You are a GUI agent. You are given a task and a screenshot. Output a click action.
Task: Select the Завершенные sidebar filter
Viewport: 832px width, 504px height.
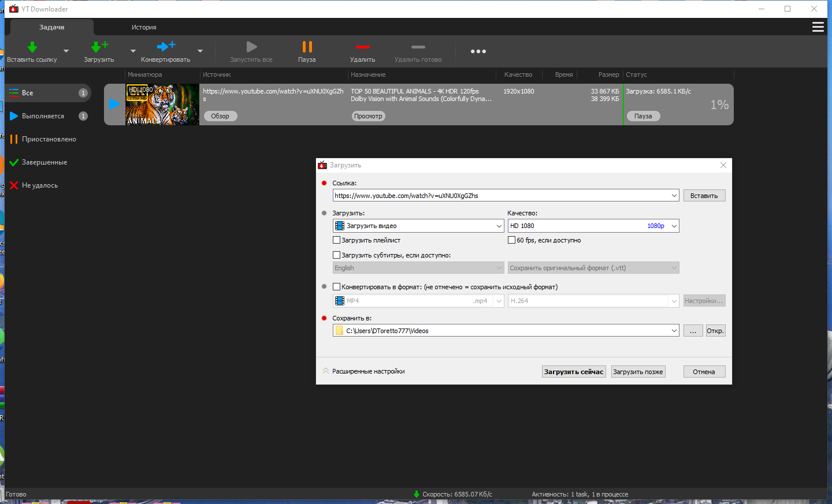coord(44,162)
